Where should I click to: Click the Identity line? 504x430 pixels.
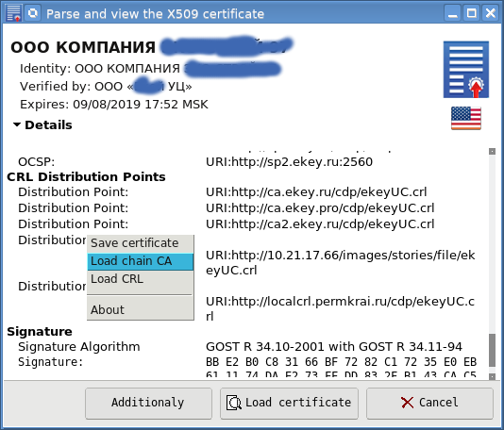pyautogui.click(x=150, y=69)
